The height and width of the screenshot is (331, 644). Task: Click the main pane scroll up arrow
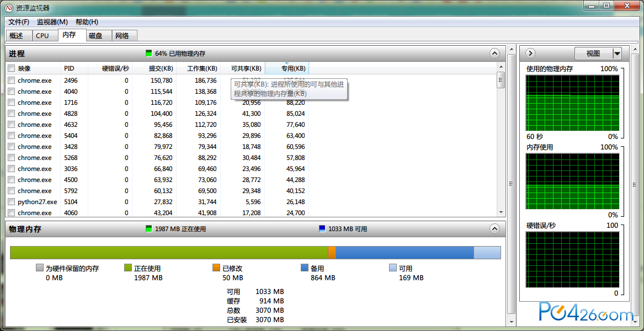[512, 49]
